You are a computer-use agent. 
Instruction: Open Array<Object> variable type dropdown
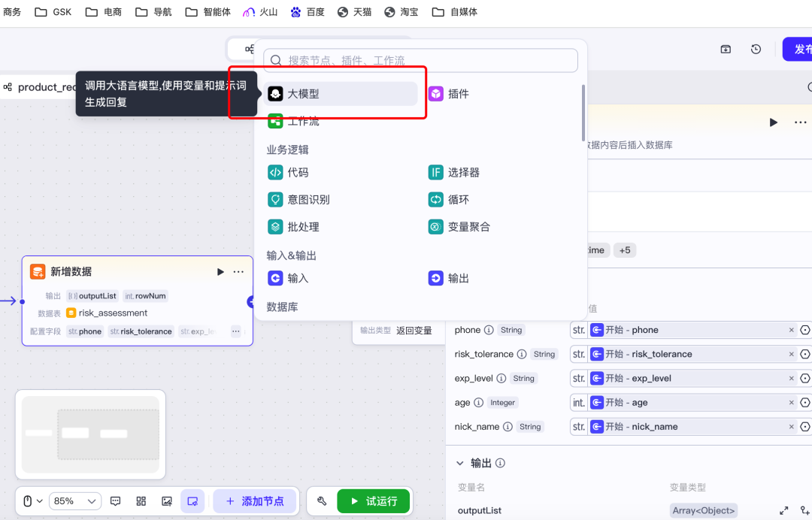pos(703,511)
